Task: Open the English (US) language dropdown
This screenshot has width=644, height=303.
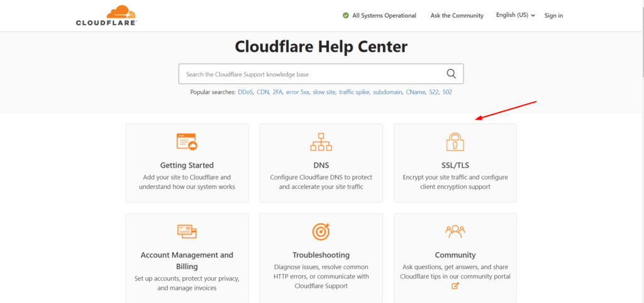Action: point(516,15)
